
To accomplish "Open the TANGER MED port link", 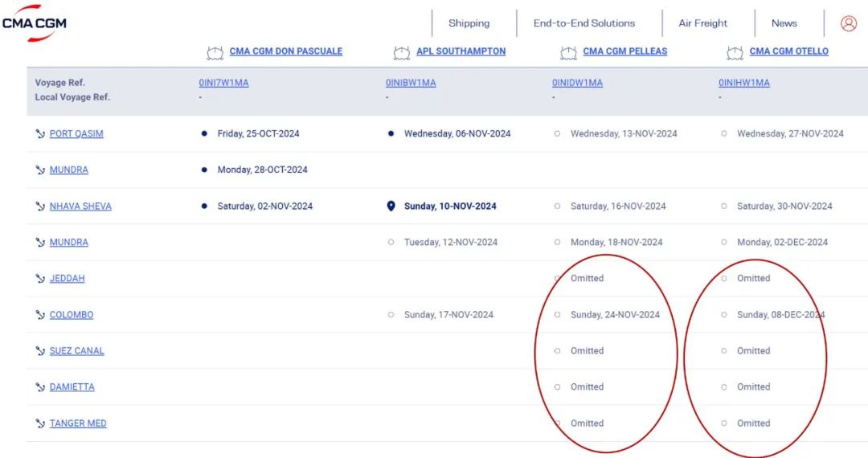I will pos(78,423).
